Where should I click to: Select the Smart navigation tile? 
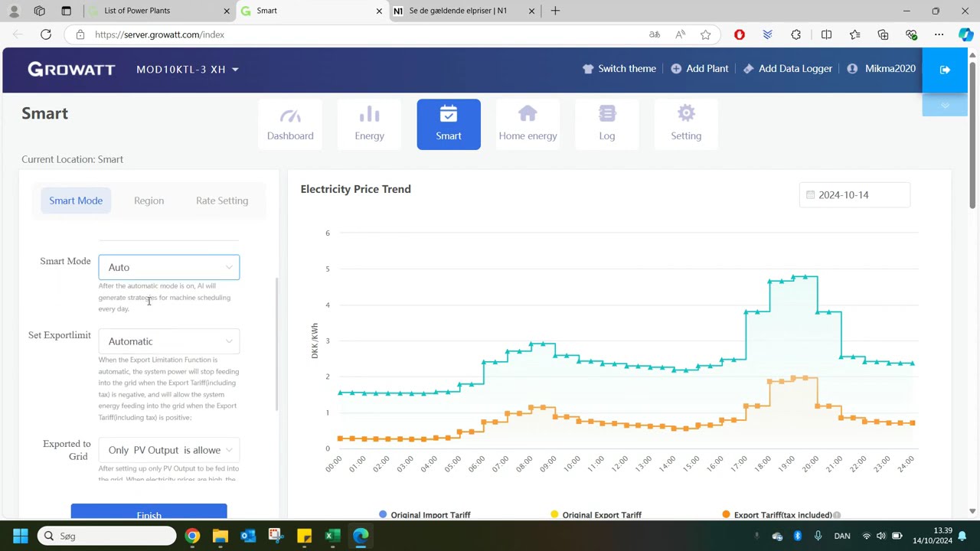click(449, 124)
